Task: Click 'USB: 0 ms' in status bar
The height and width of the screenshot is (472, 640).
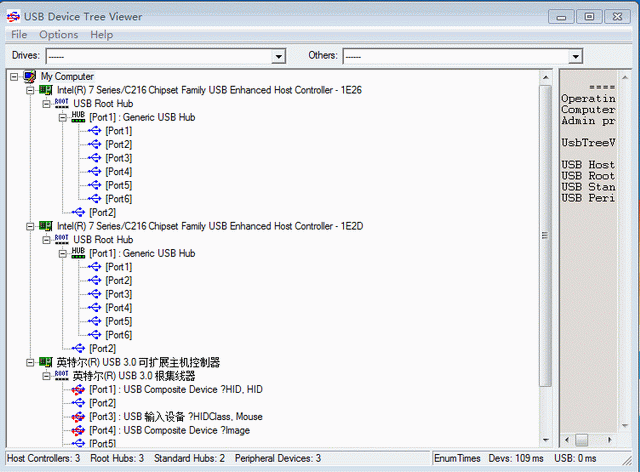Action: pos(575,458)
